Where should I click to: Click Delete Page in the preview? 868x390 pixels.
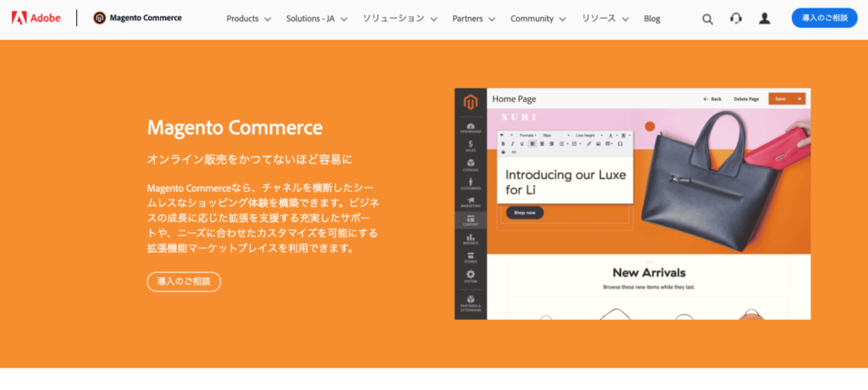point(746,98)
